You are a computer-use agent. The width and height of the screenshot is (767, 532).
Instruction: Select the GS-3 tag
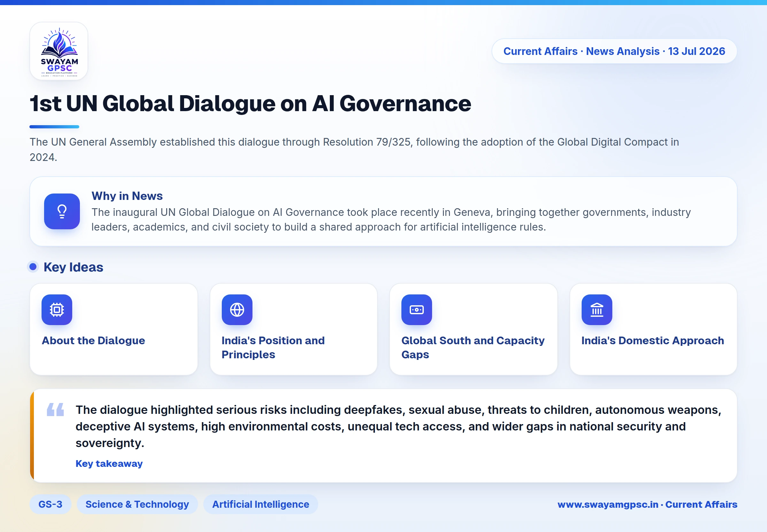pyautogui.click(x=50, y=504)
